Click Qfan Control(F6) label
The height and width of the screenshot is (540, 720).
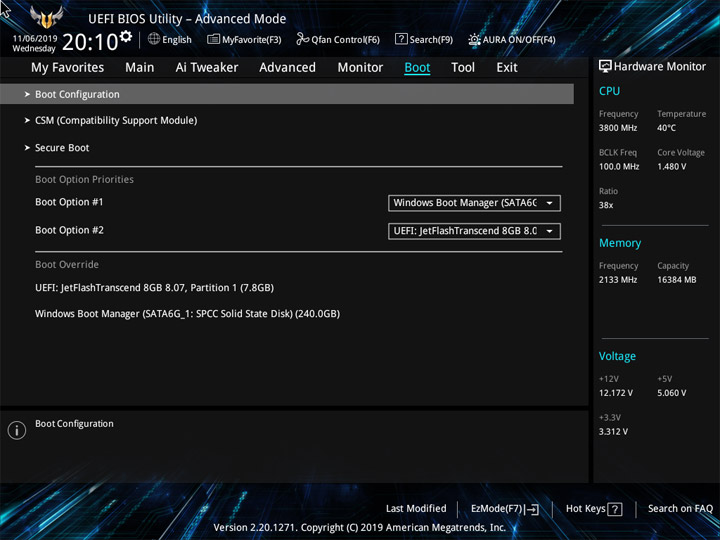point(345,40)
